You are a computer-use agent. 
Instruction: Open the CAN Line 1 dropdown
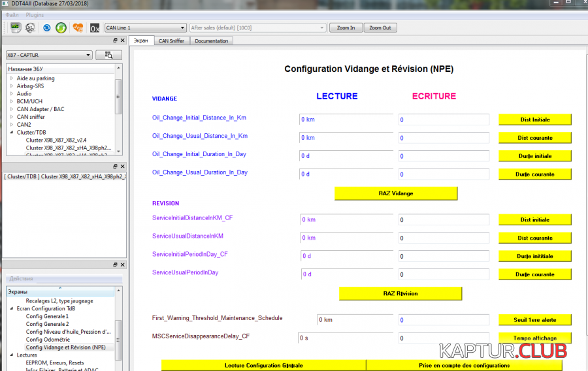pyautogui.click(x=145, y=27)
